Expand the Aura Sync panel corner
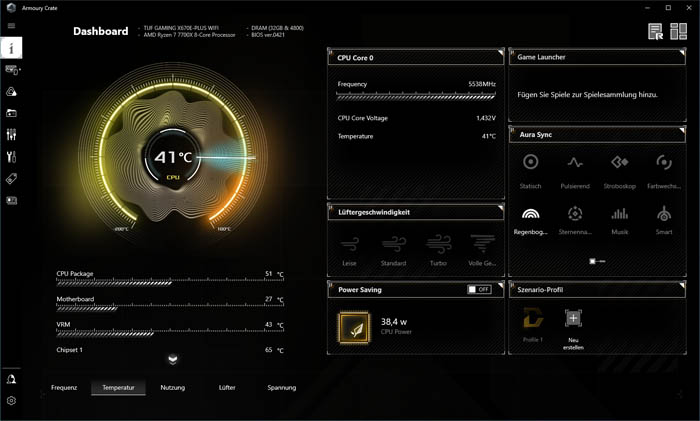The image size is (700, 421). tap(682, 130)
